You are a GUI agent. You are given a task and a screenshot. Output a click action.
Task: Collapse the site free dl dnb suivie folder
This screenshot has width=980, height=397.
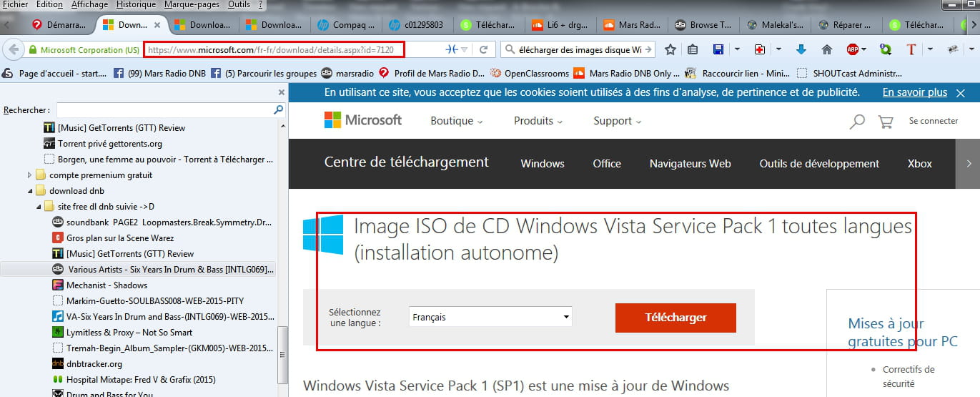(x=39, y=207)
